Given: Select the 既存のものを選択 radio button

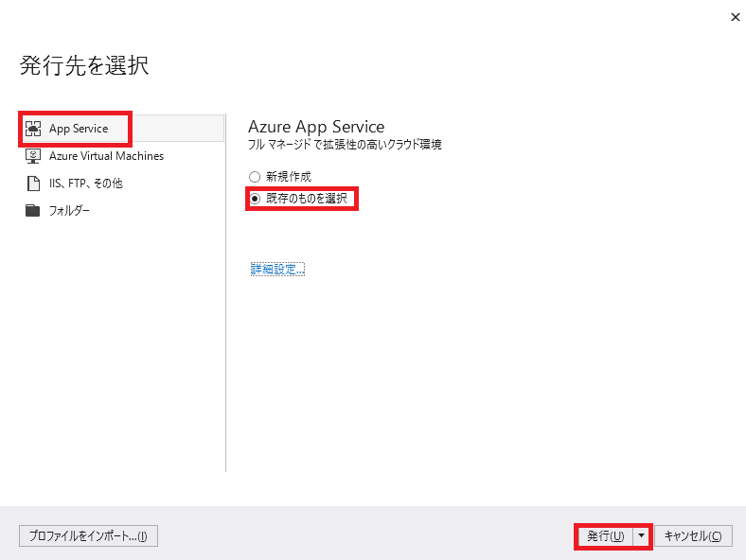Looking at the screenshot, I should tap(255, 199).
